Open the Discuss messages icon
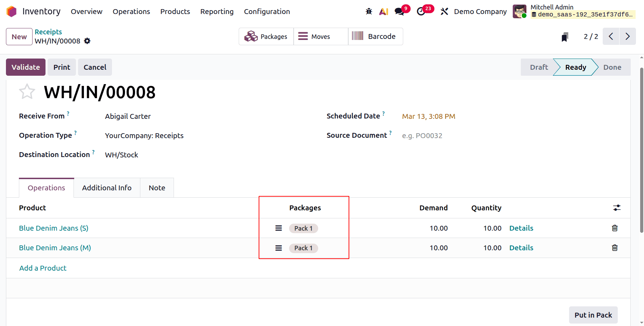Image resolution: width=644 pixels, height=326 pixels. [x=399, y=11]
